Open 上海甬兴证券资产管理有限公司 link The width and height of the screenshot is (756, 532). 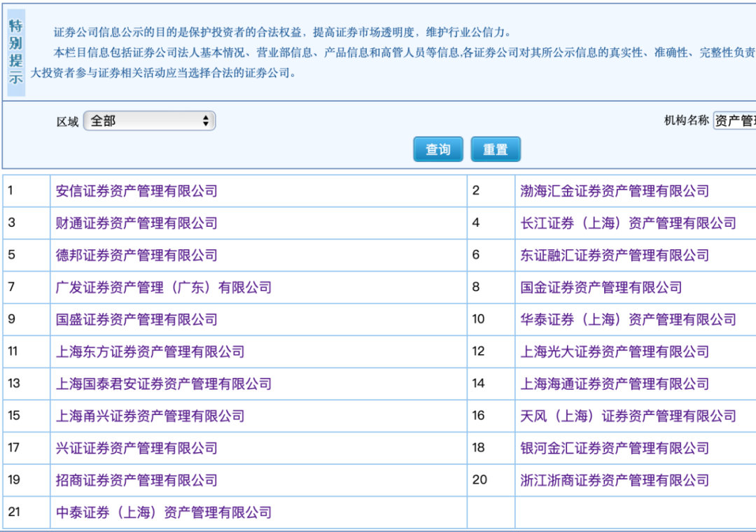coord(150,416)
